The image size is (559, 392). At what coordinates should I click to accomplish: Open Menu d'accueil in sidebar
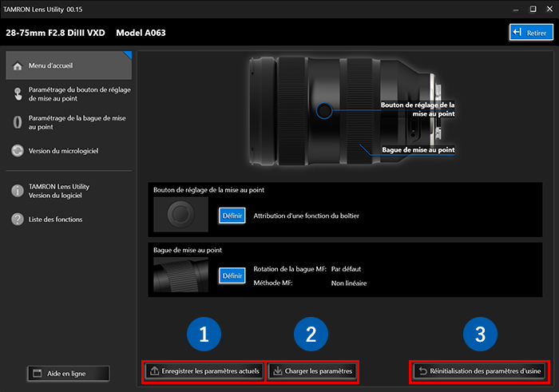pyautogui.click(x=69, y=65)
